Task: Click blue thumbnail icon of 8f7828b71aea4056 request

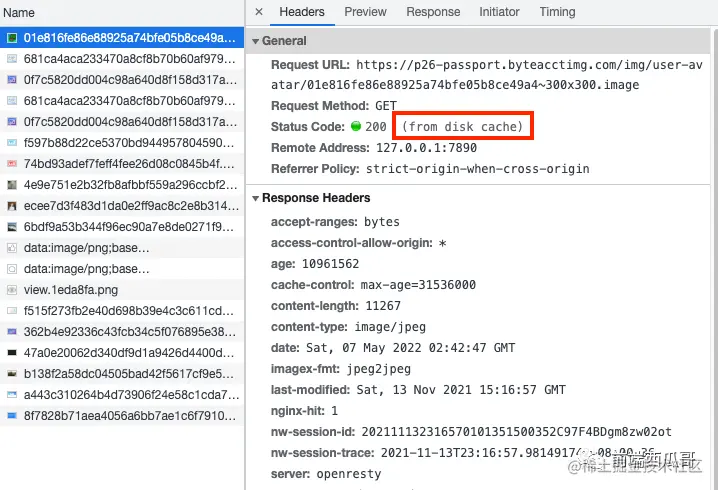Action: coord(12,416)
